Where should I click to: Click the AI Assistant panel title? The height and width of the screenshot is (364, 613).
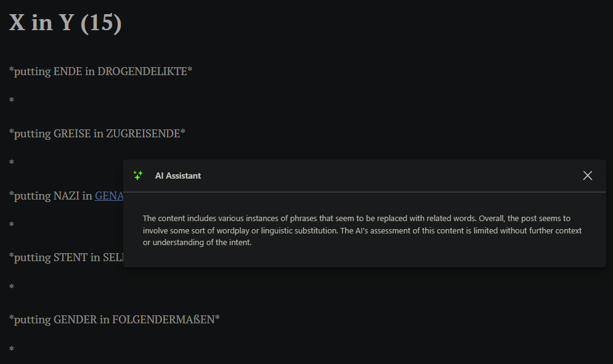(x=178, y=176)
